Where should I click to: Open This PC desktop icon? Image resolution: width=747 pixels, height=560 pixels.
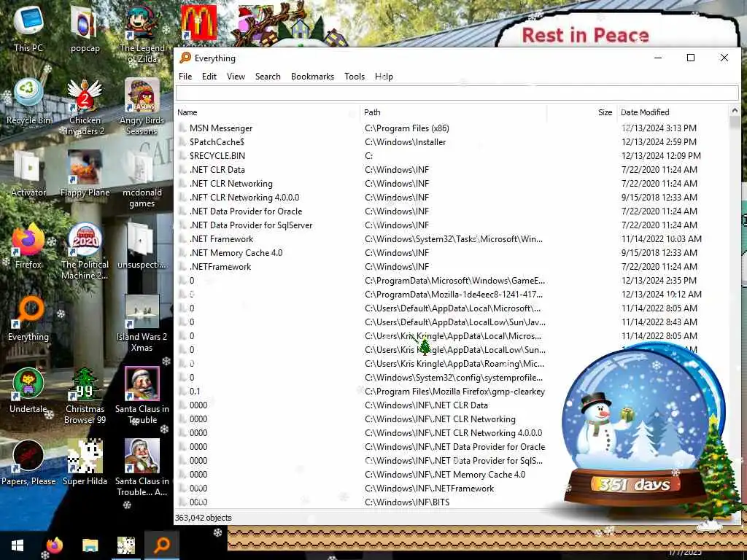click(28, 28)
